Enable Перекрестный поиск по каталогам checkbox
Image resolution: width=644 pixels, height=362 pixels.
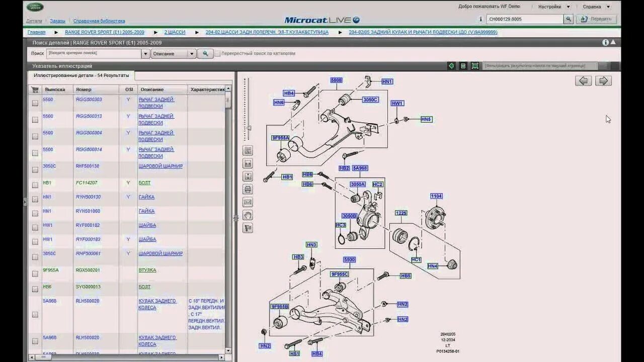tap(218, 53)
